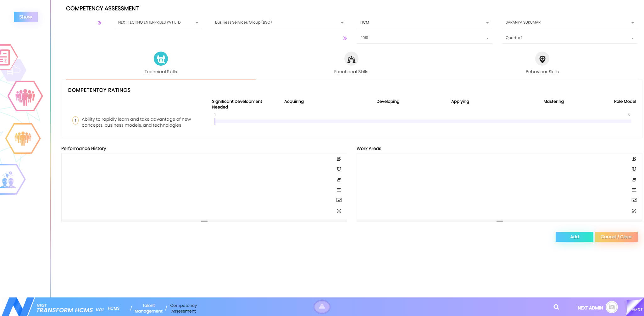Viewport: 644px width, 316px height.
Task: Click eraser icon in Performance History editor
Action: tap(339, 180)
